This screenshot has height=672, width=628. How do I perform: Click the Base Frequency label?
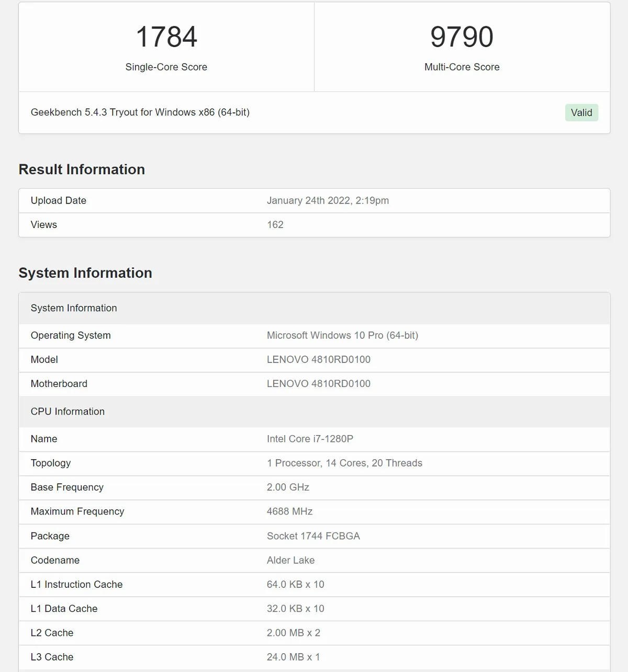[67, 487]
